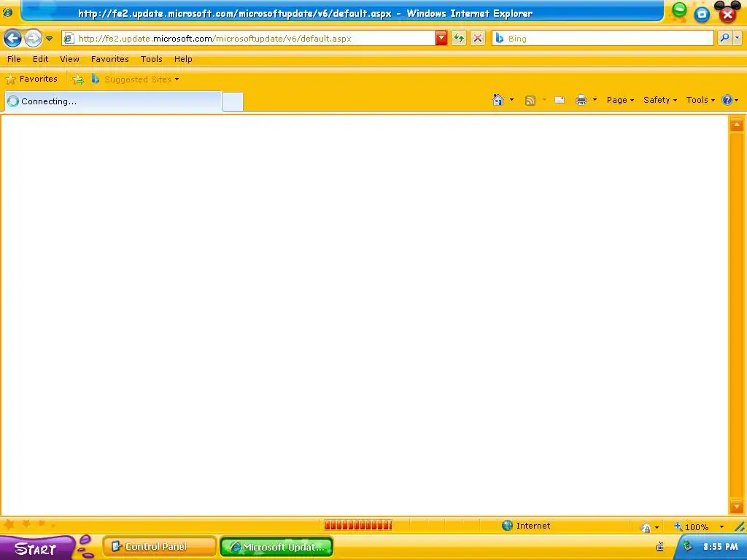Click the Microsoft Update taskbar button
The image size is (747, 560).
[276, 547]
